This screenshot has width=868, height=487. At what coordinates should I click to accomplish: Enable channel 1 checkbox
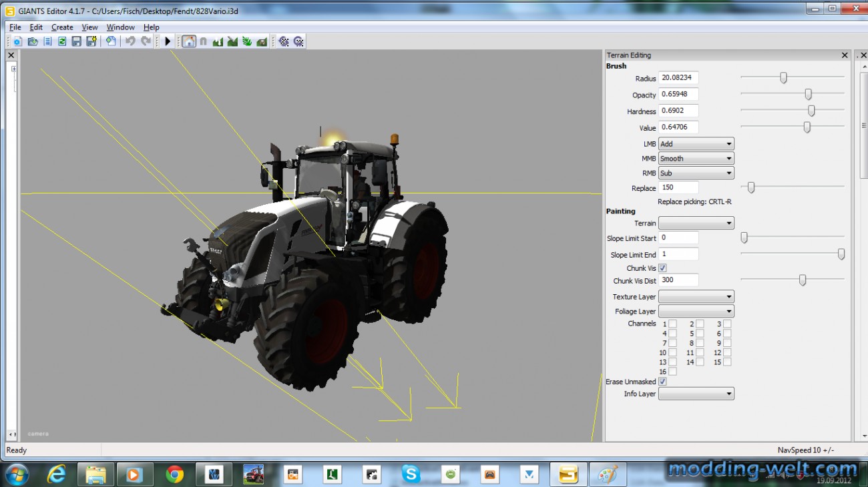(x=672, y=324)
